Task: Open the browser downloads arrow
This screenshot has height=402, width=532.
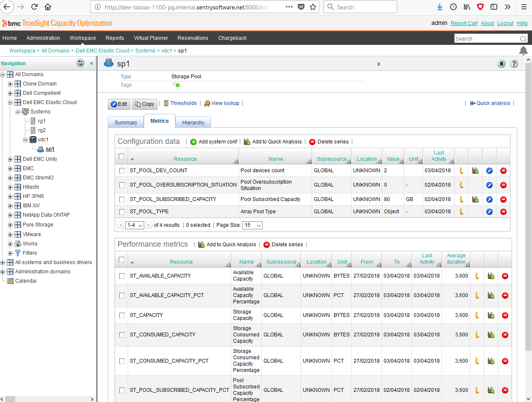Action: click(440, 7)
